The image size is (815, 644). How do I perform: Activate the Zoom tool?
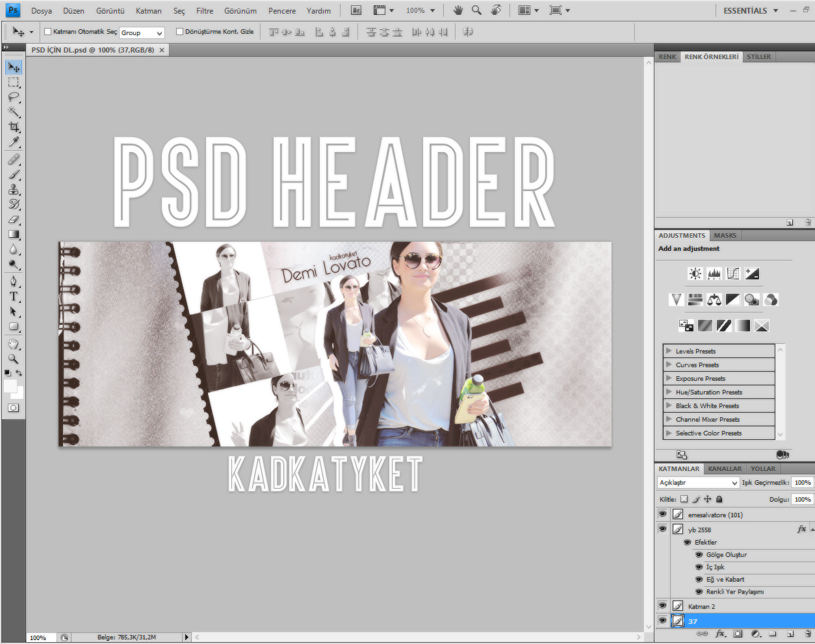(x=14, y=359)
